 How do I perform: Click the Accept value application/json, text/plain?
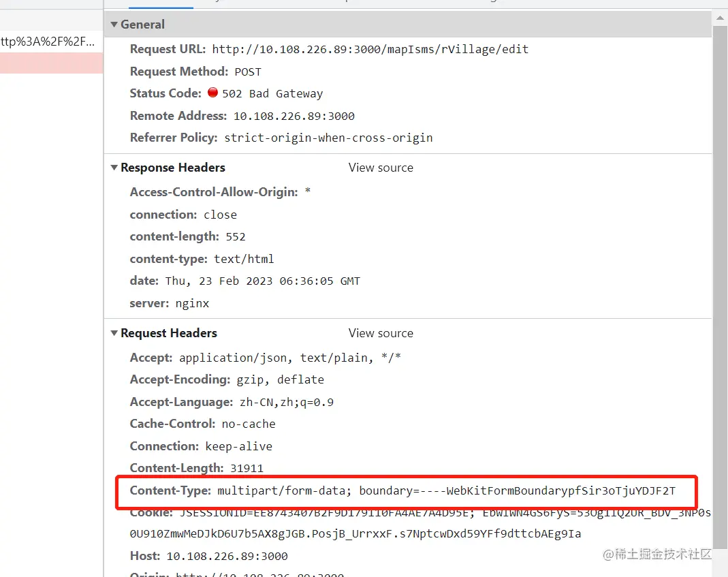coord(289,358)
